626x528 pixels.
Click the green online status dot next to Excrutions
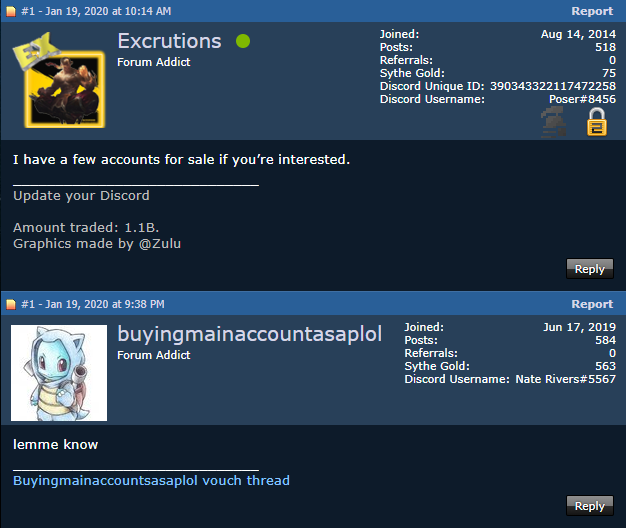(x=243, y=41)
